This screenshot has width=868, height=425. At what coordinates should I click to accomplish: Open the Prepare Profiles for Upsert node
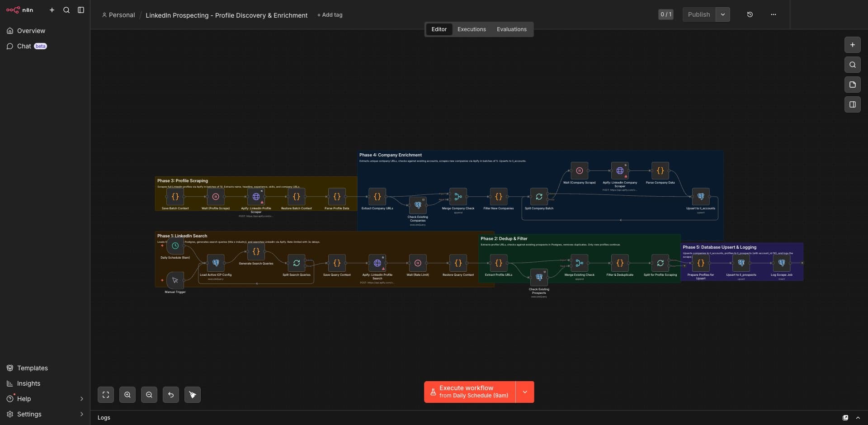coord(701,263)
